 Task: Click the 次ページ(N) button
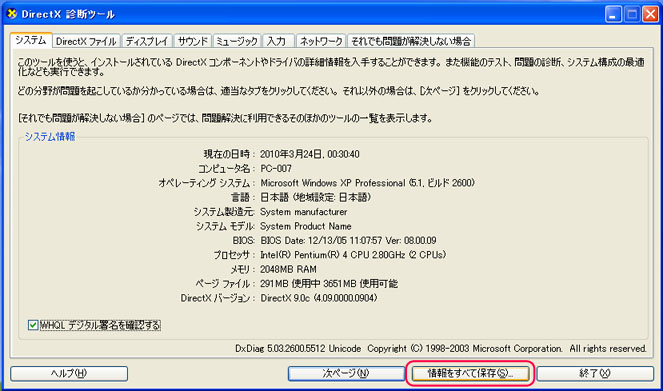pos(346,373)
